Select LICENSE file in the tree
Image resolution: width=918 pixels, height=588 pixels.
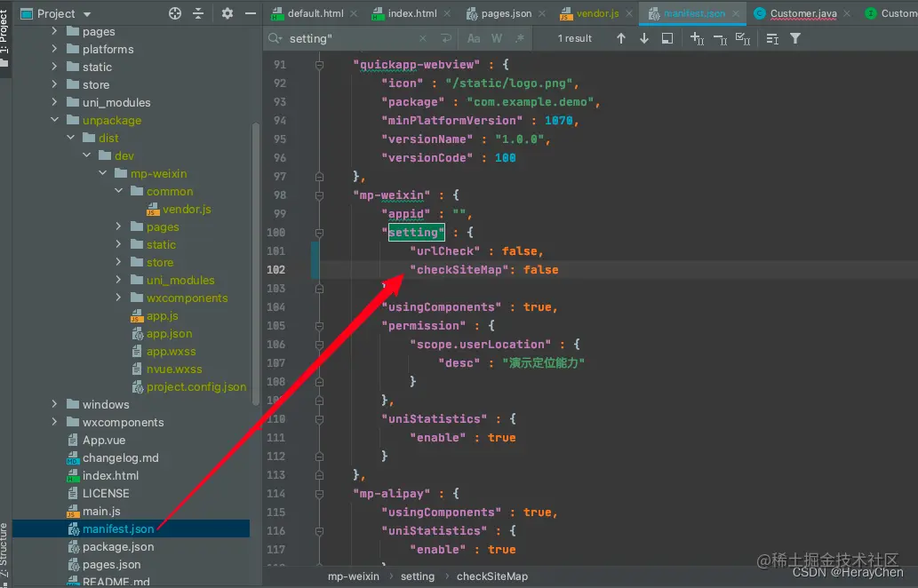pyautogui.click(x=106, y=493)
